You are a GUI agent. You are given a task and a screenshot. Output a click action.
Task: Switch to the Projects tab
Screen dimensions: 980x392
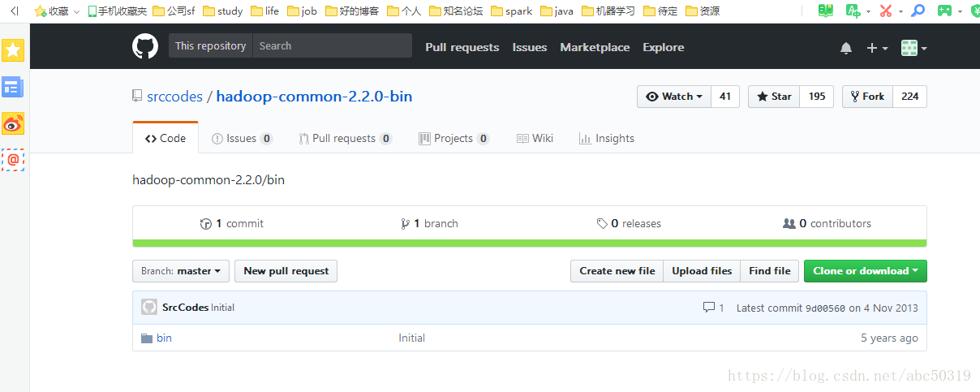click(453, 139)
